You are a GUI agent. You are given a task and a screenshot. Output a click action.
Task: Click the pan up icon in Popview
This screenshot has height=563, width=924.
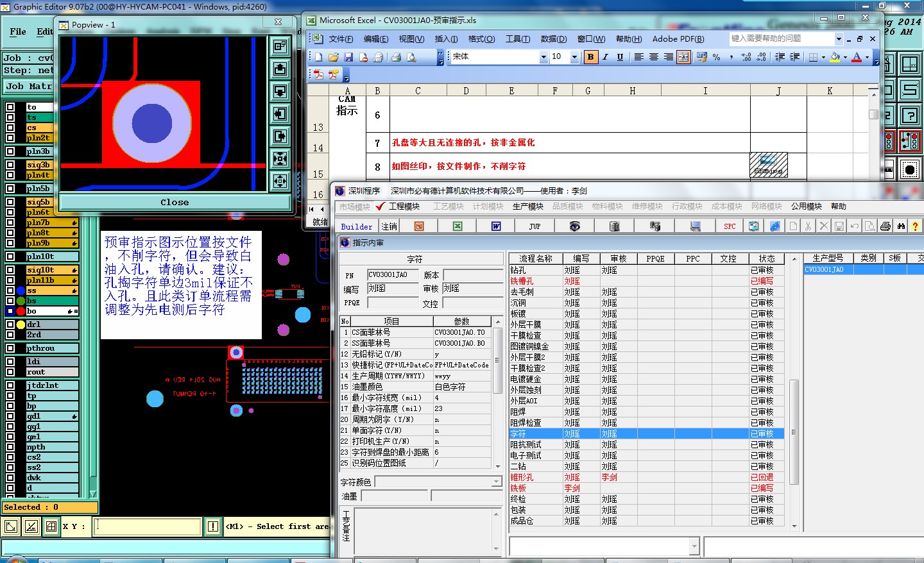[280, 69]
